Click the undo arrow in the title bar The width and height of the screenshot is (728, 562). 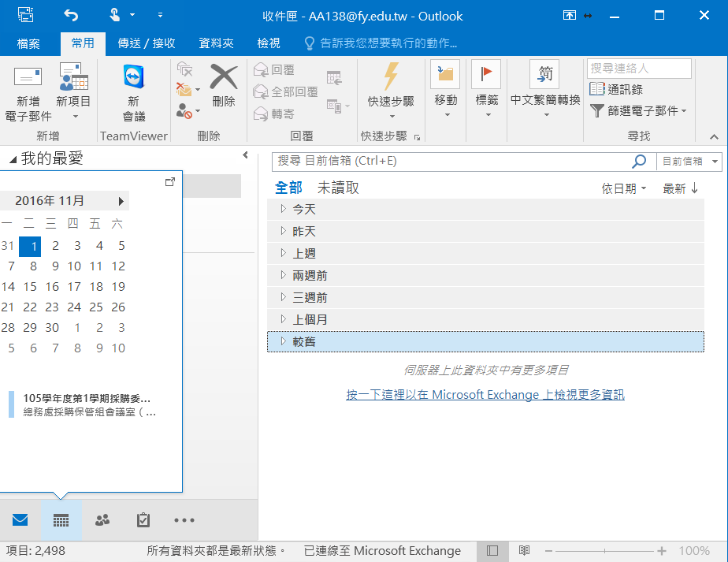(71, 15)
